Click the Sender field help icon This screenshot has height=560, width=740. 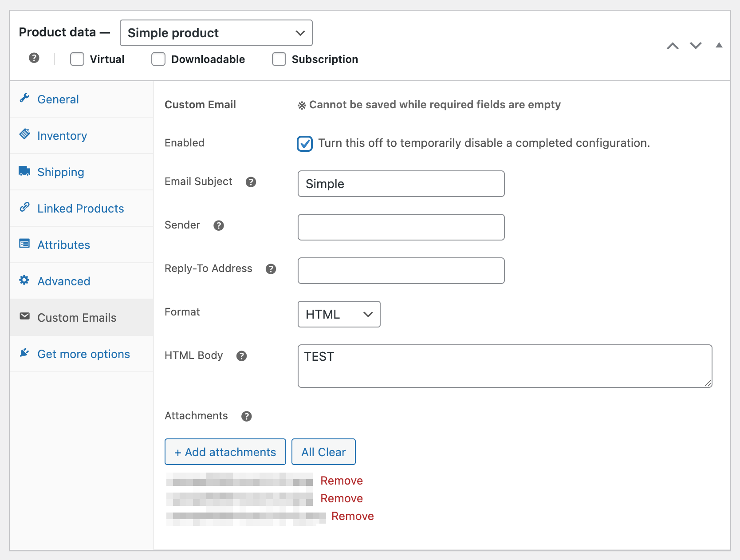pos(218,225)
